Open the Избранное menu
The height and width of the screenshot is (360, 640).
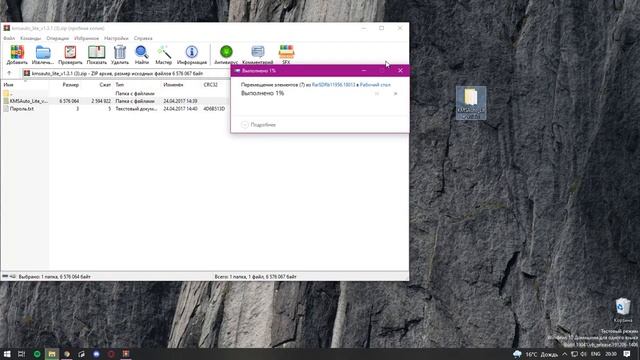[87, 38]
